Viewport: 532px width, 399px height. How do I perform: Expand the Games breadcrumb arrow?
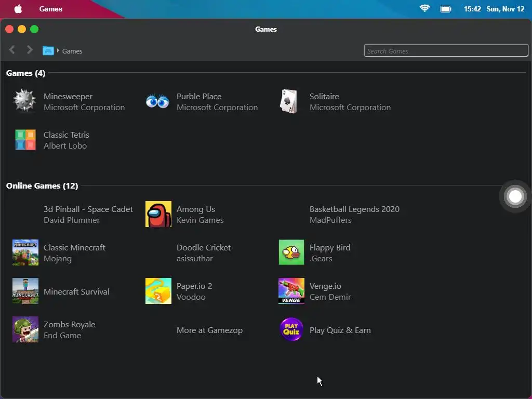58,50
